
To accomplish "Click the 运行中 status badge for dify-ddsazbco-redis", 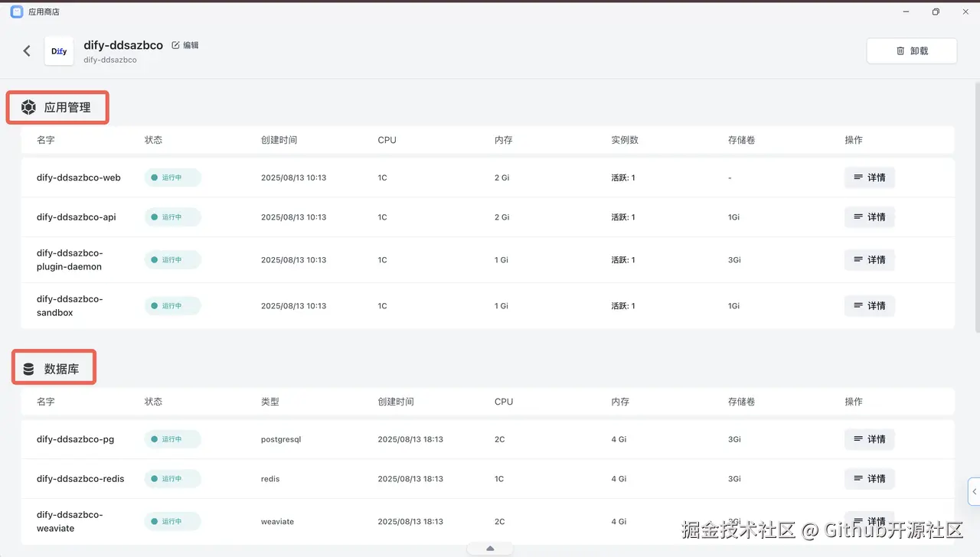I will [x=172, y=479].
